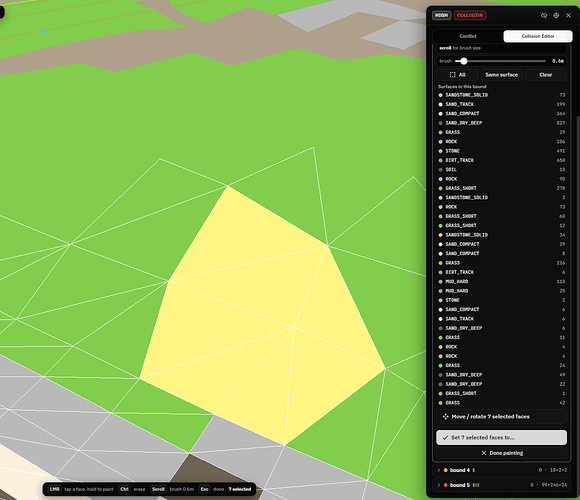
Task: Select SAND_COMPACT surface with count 29
Action: coord(501,244)
